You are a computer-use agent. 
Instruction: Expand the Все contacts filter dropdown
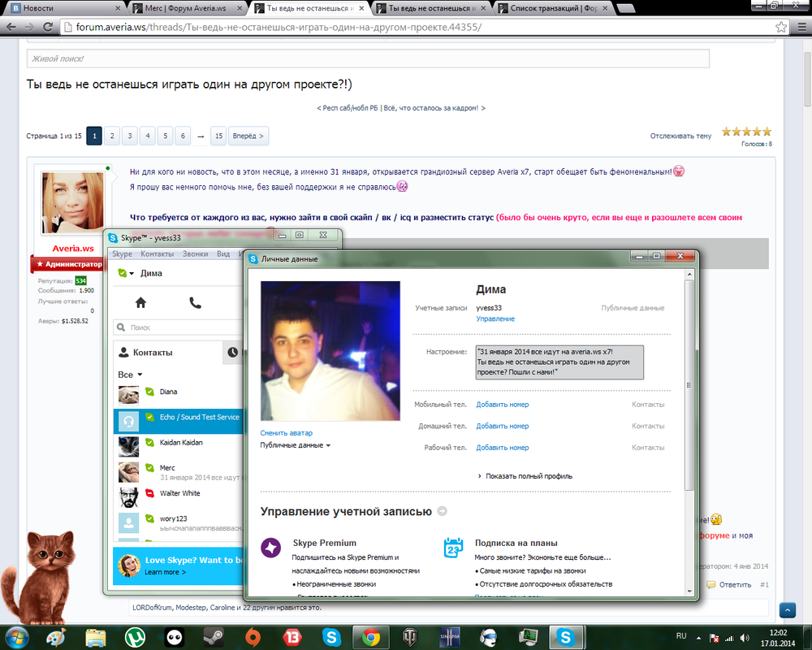[x=130, y=375]
